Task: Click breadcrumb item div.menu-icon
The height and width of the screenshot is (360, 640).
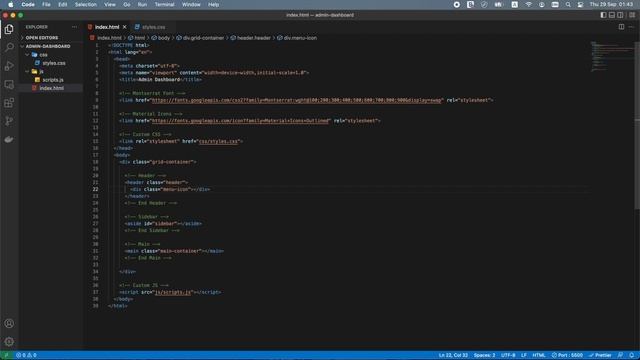Action: pyautogui.click(x=300, y=38)
